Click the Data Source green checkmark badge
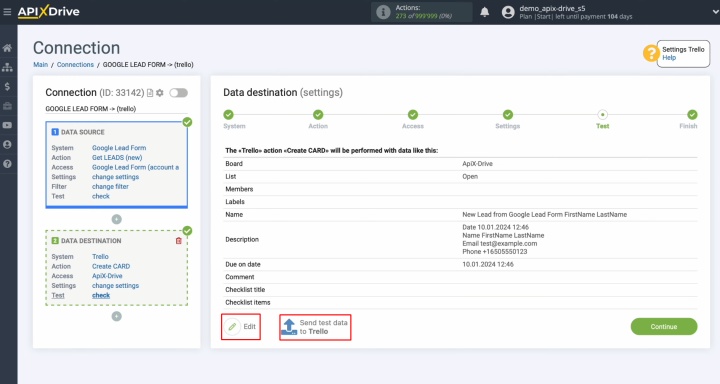This screenshot has height=384, width=720. (187, 122)
